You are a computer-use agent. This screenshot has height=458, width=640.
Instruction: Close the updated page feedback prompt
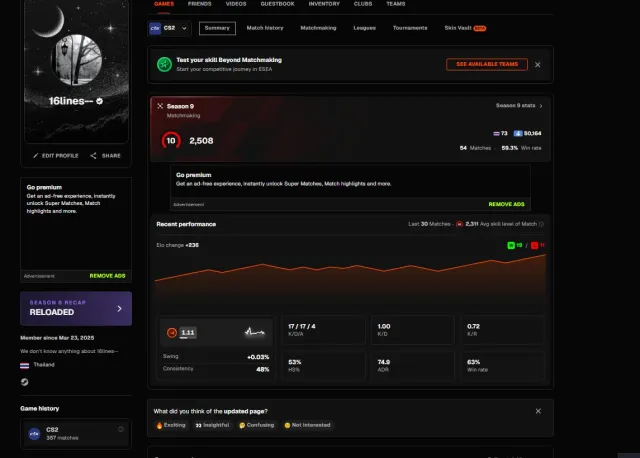click(538, 411)
